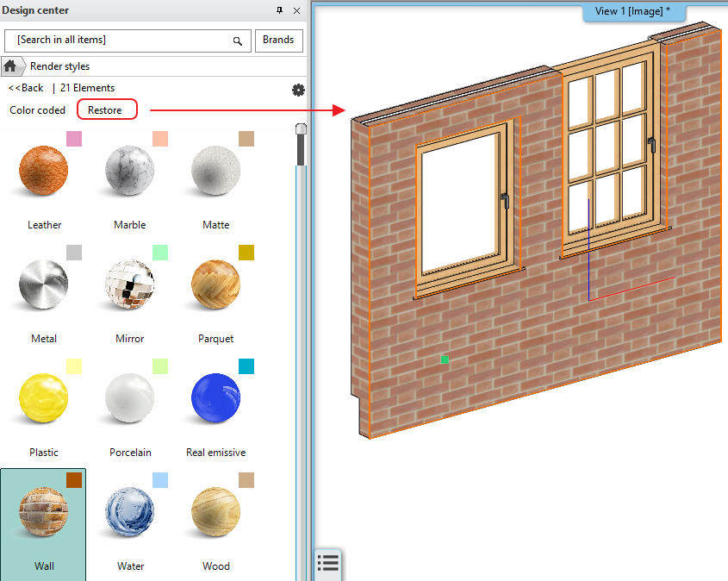Screen dimensions: 728x581
Task: Click the Restore button
Action: pos(107,109)
